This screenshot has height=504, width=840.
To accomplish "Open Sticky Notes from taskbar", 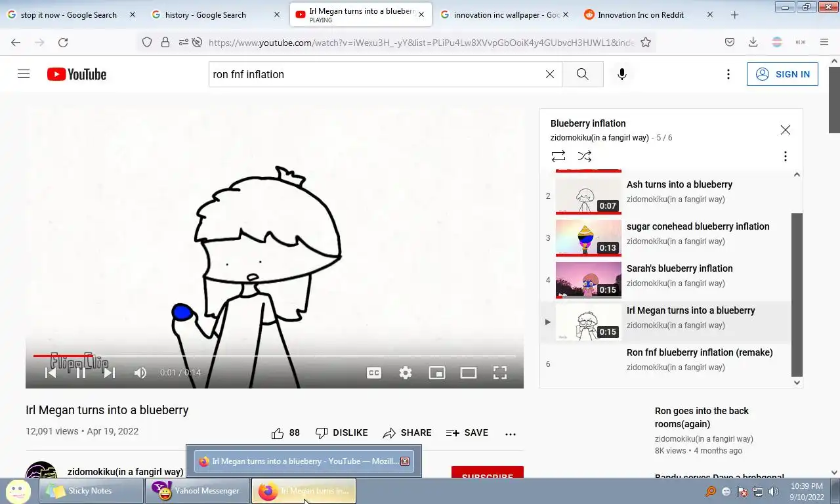I will (x=91, y=491).
